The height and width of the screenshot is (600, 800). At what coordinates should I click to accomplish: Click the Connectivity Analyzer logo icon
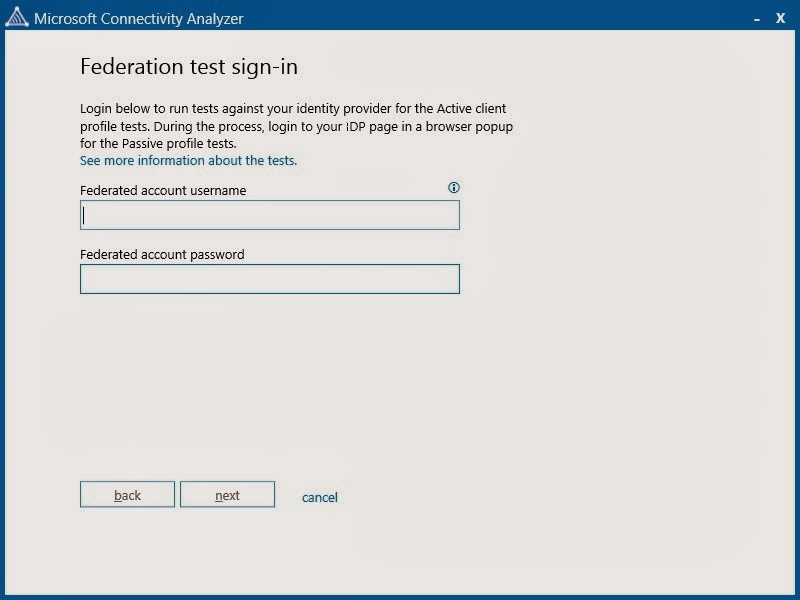coord(17,17)
